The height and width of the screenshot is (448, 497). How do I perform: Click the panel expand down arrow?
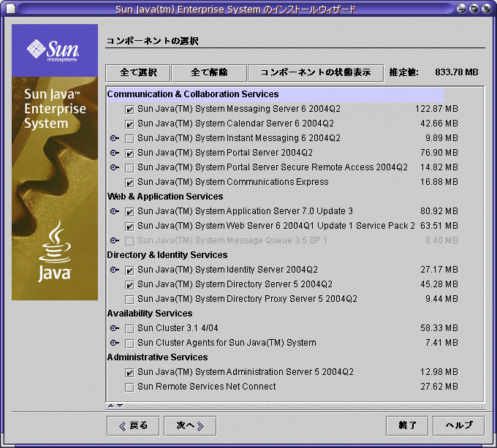click(120, 406)
